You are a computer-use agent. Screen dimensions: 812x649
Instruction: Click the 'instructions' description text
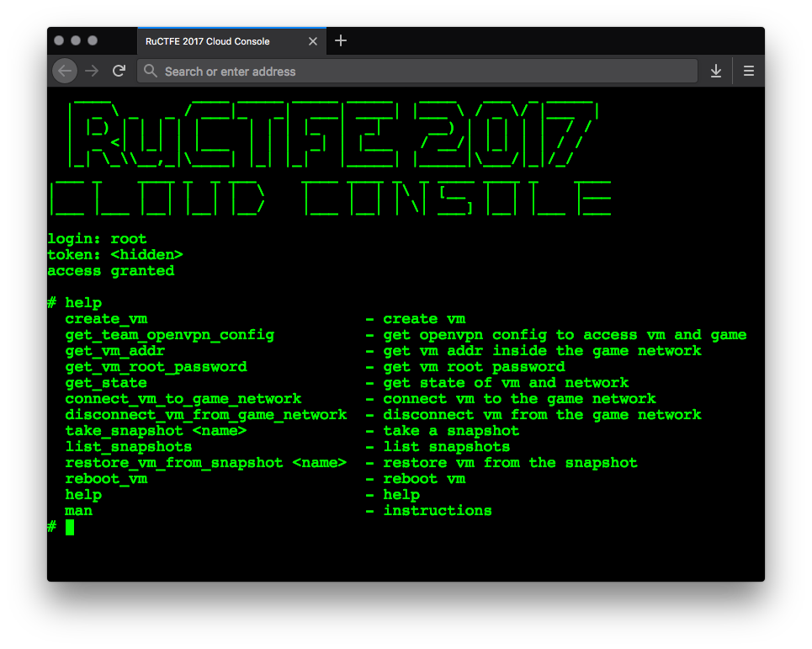coord(438,511)
